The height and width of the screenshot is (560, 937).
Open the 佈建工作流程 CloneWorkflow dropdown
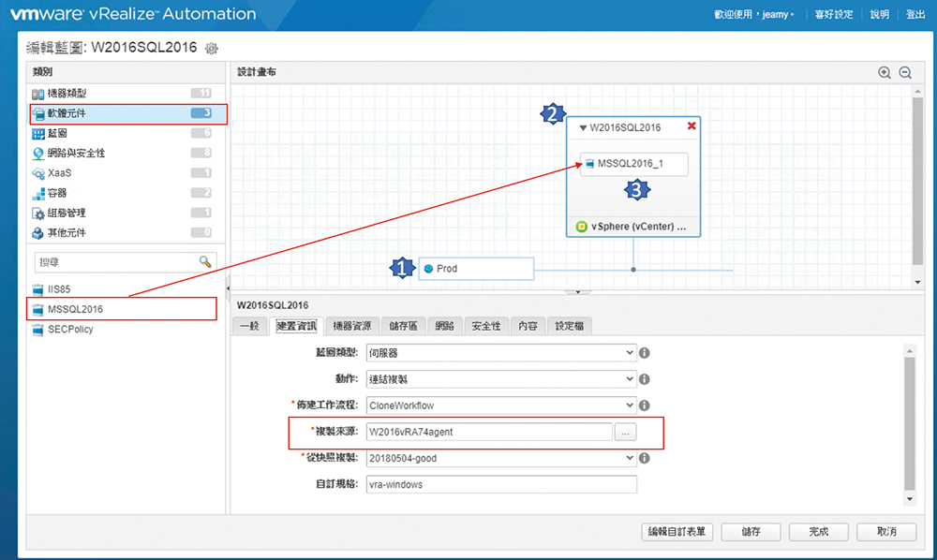pos(500,405)
